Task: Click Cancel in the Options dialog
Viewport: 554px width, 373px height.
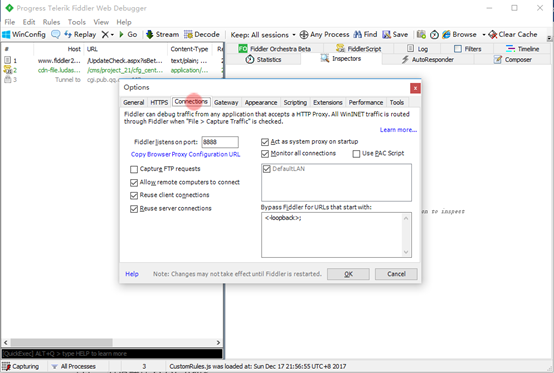Action: point(396,274)
